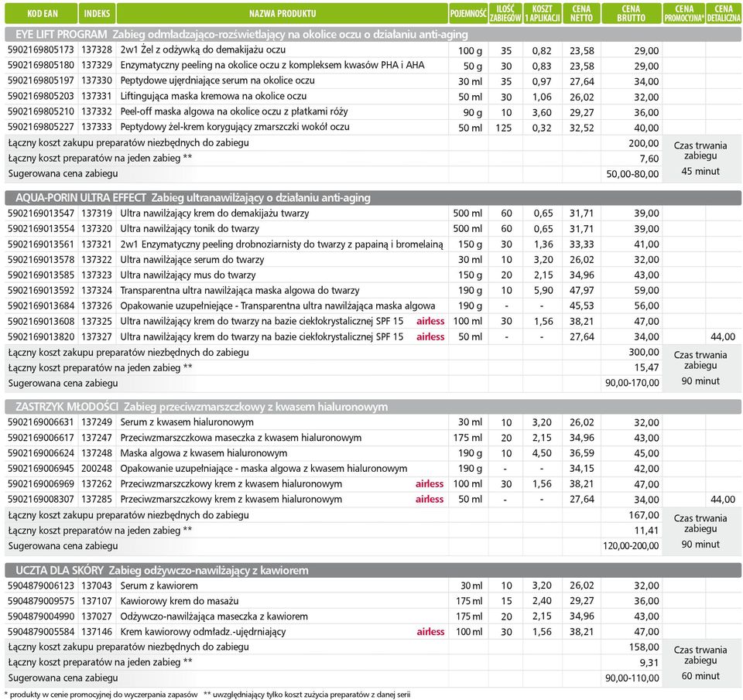Click Peel-off maska algowa product name

(x=234, y=112)
